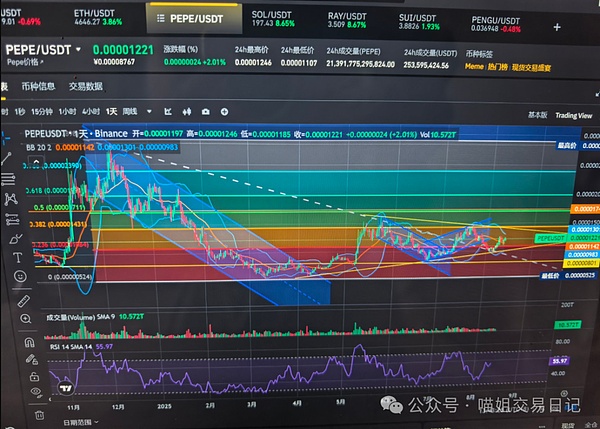The width and height of the screenshot is (600, 429).
Task: Open the emoji sticker tool
Action: click(19, 276)
